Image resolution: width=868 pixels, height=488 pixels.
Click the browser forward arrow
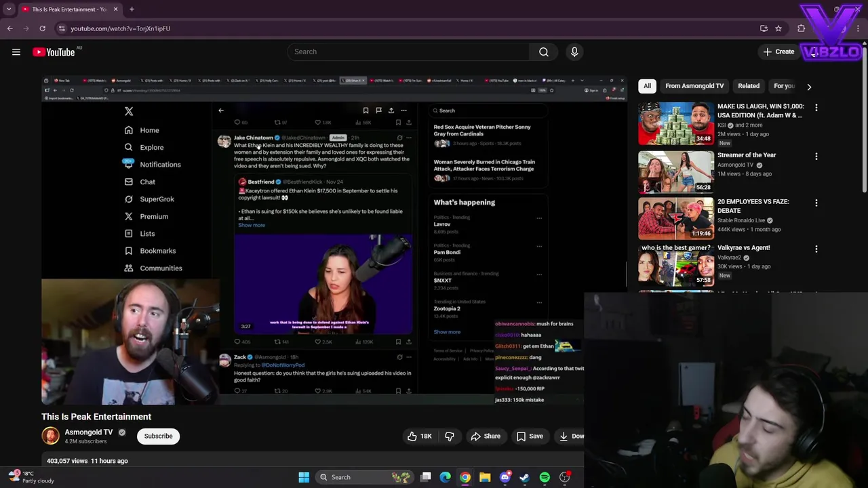(x=26, y=28)
